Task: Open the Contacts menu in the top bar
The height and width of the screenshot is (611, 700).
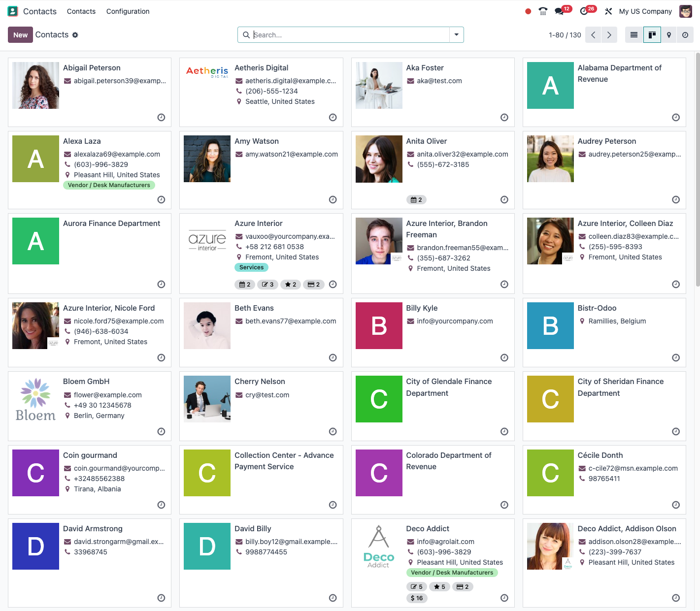Action: pos(81,11)
